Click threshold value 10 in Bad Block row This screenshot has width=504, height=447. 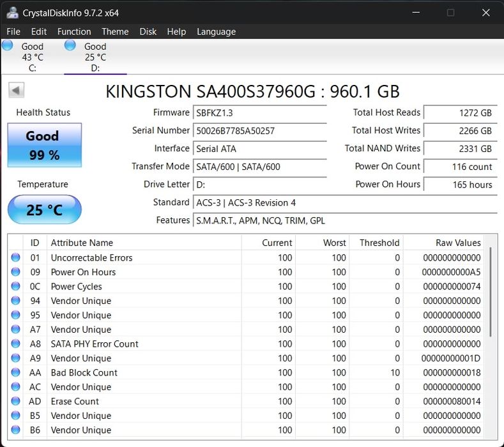point(395,373)
